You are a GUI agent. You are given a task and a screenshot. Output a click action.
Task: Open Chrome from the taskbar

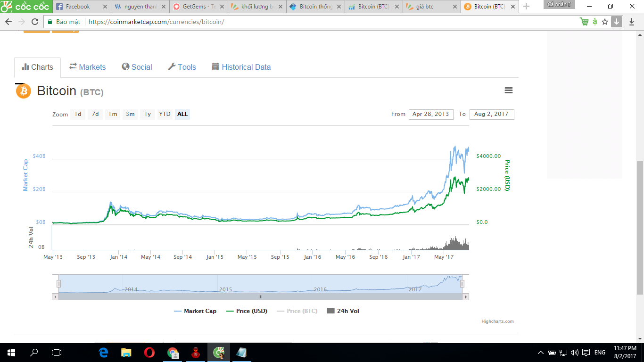[173, 353]
